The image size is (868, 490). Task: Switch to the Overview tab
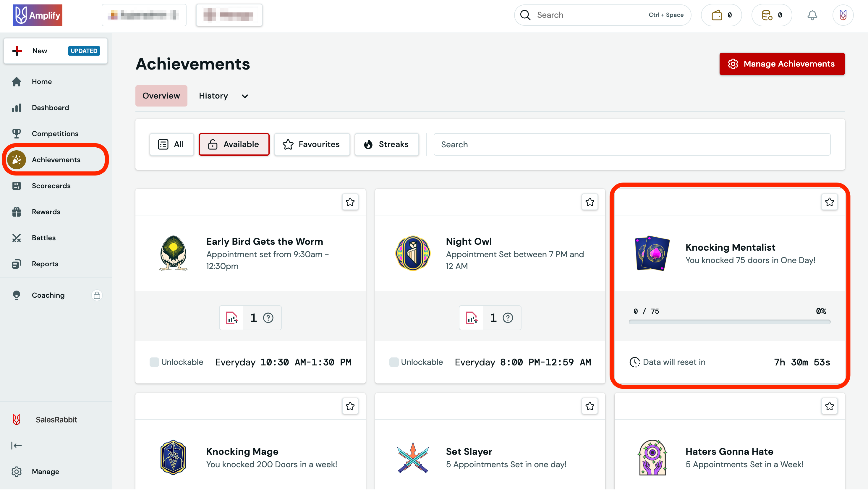[x=161, y=96]
